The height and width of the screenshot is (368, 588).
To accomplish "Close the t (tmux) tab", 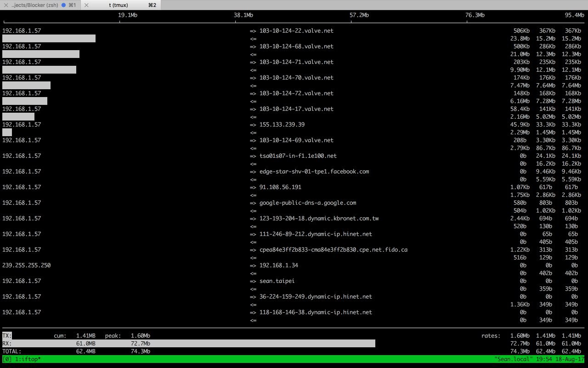I will click(87, 5).
